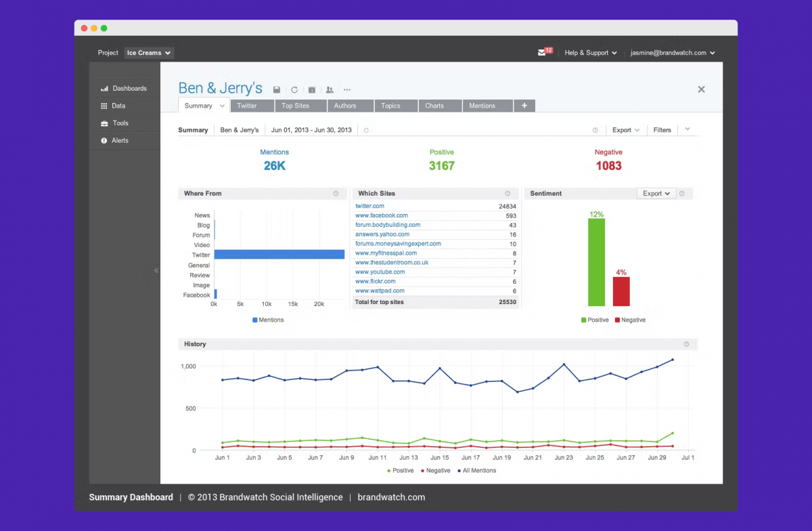
Task: Click the Ben & Jerry's query selector
Action: (x=240, y=130)
